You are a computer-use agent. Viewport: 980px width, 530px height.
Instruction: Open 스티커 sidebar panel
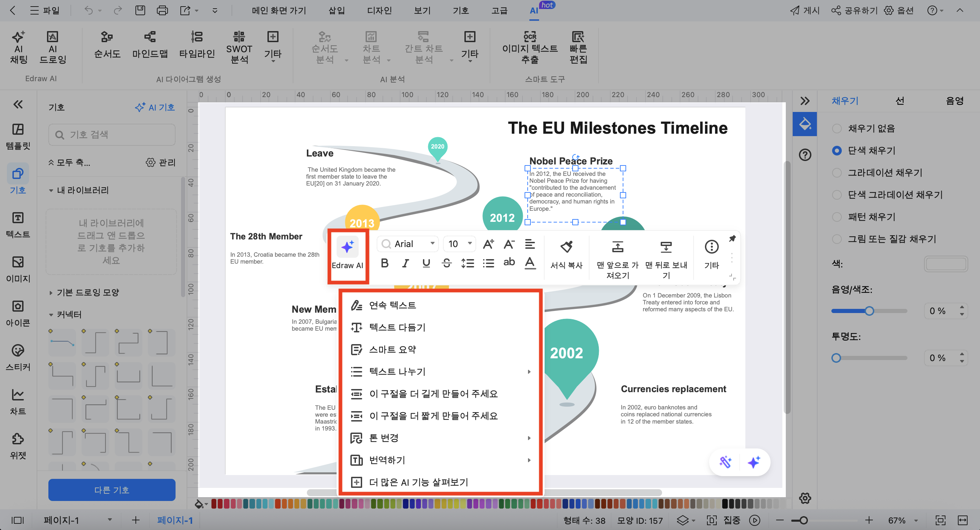[18, 357]
